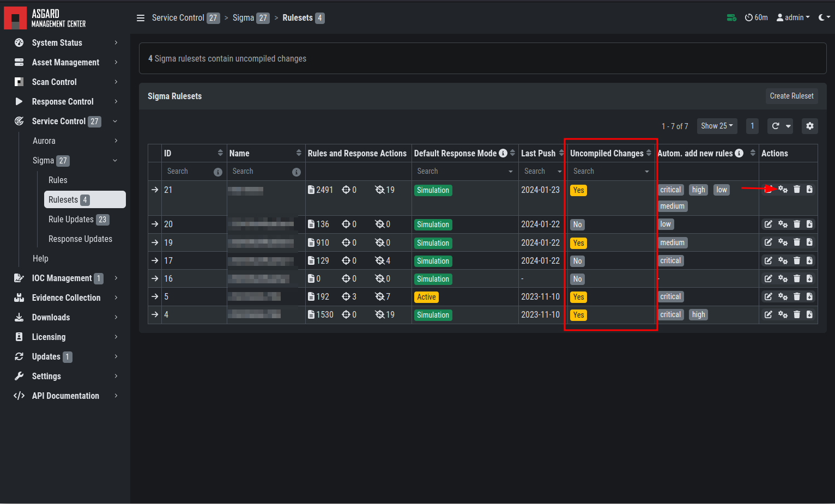Edit ruleset 19 with the pencil icon
Viewport: 835px width, 504px height.
point(768,242)
